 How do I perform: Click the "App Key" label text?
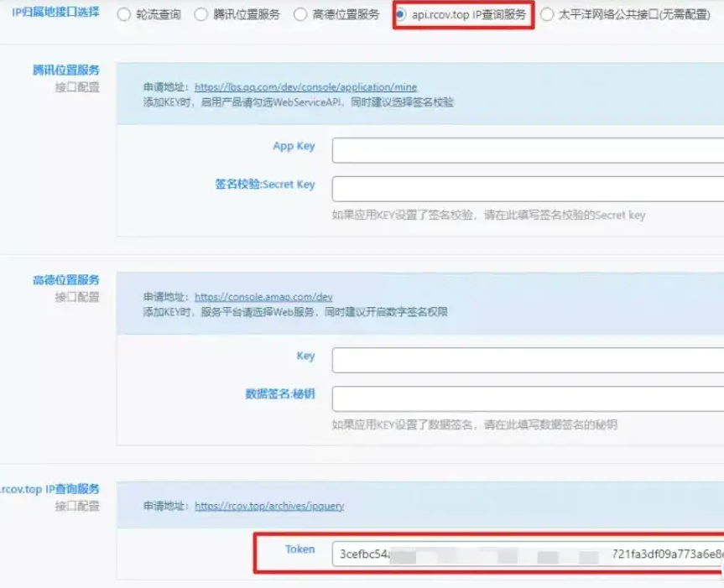point(294,146)
